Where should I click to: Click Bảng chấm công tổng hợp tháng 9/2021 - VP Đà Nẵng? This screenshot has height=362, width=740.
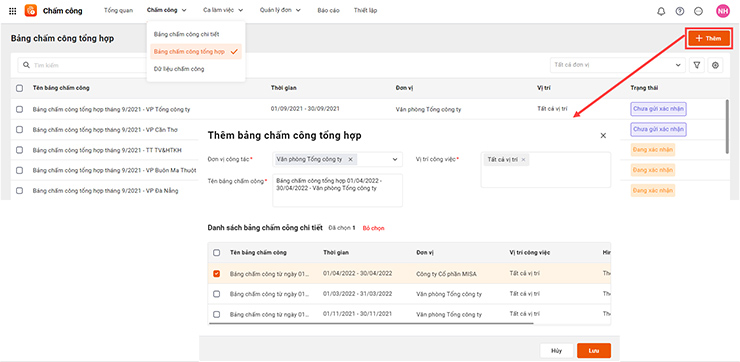105,191
